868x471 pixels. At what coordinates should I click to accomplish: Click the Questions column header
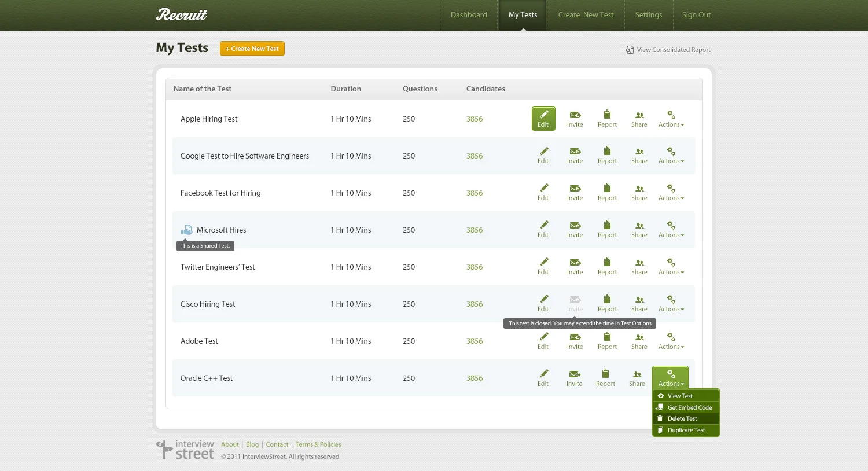pos(420,89)
